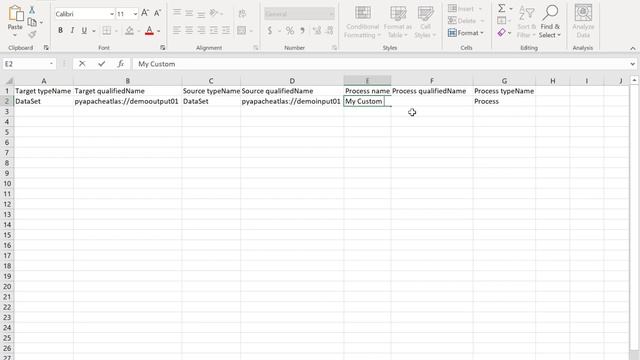Click the Copy icon
The image size is (640, 360).
click(x=32, y=22)
